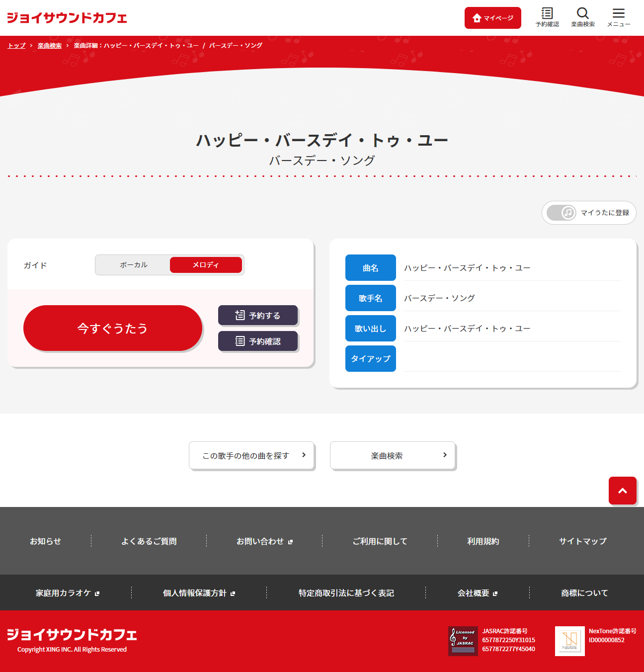Open お問い合わせ in the footer

click(x=264, y=541)
